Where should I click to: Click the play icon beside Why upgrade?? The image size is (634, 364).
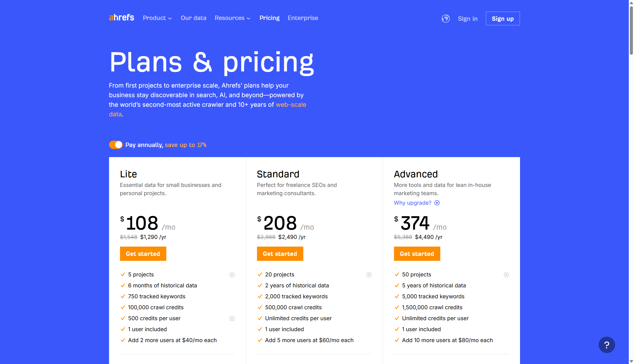437,203
